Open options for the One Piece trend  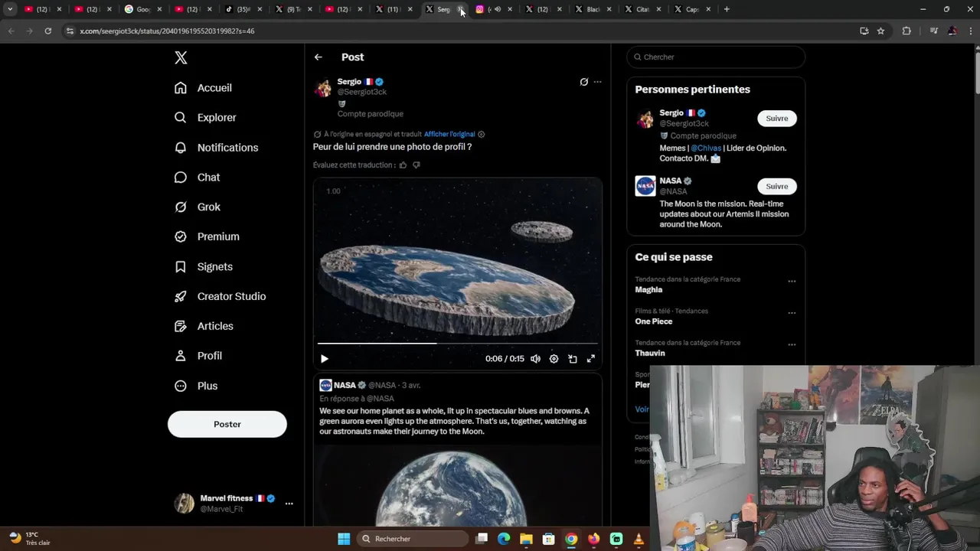tap(792, 313)
